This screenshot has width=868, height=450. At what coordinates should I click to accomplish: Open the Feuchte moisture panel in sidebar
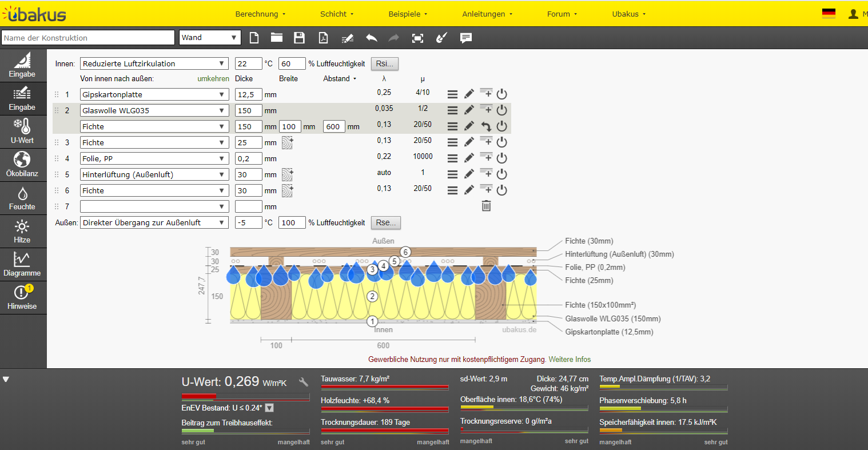pos(22,198)
